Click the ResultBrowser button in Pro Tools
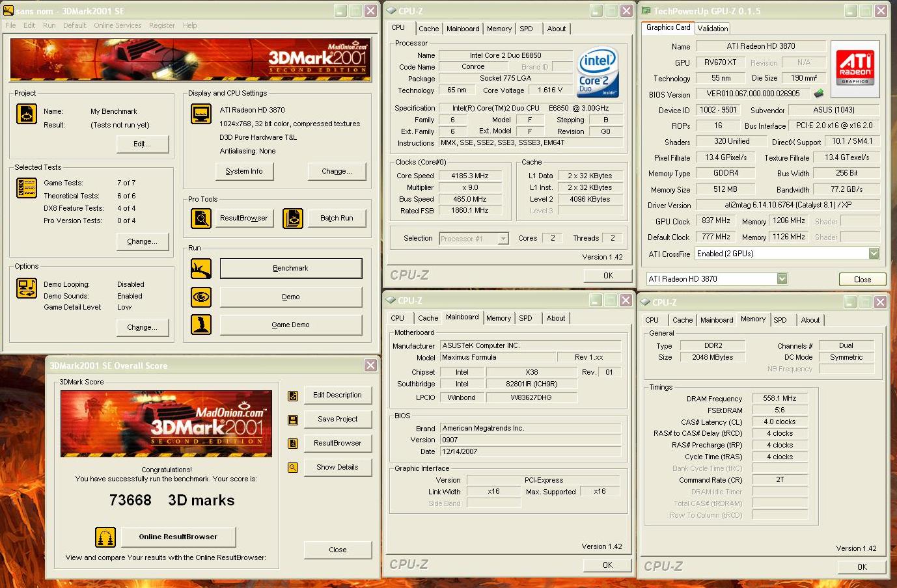The image size is (897, 588). click(243, 218)
